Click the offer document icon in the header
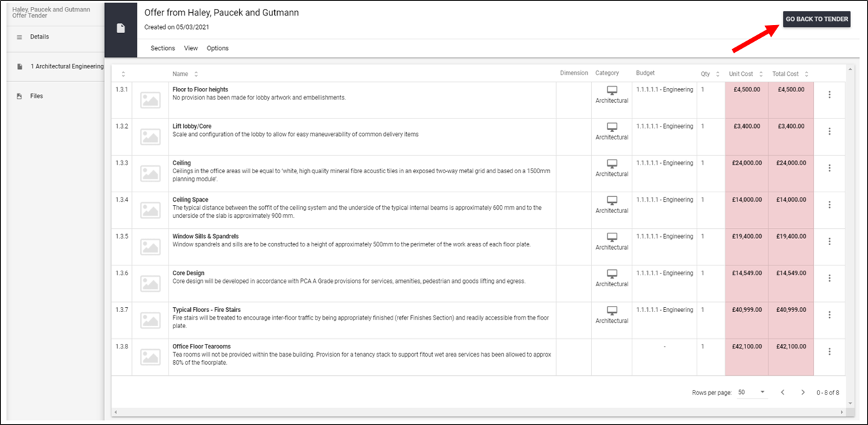868x425 pixels. click(x=121, y=28)
